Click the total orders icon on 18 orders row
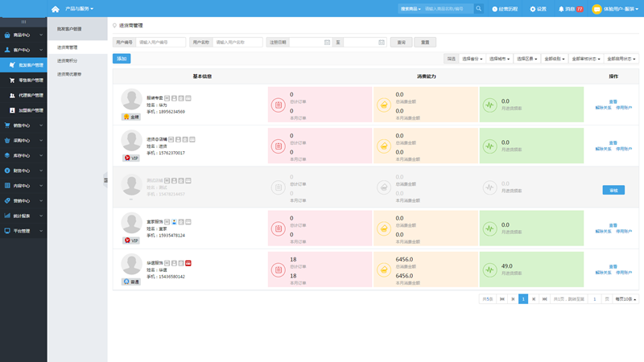The height and width of the screenshot is (362, 644). [x=278, y=269]
